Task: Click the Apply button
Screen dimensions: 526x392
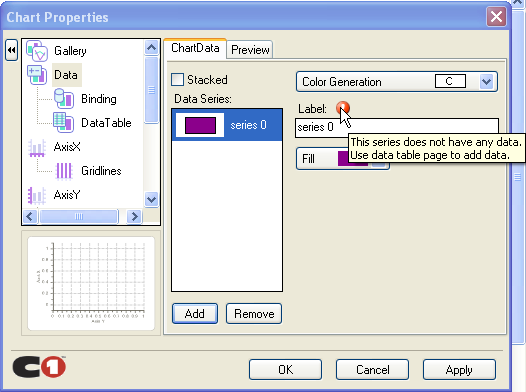Action: click(x=459, y=370)
